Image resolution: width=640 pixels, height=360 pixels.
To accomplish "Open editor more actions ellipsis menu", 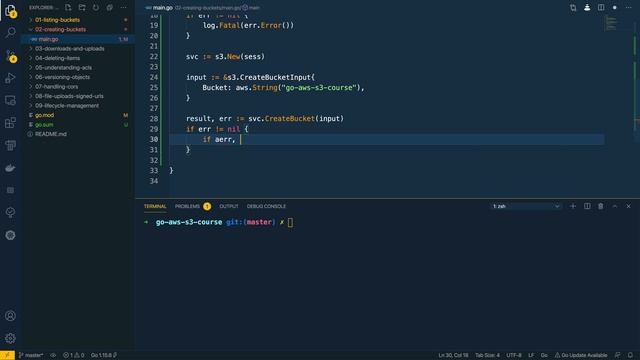I will point(629,7).
